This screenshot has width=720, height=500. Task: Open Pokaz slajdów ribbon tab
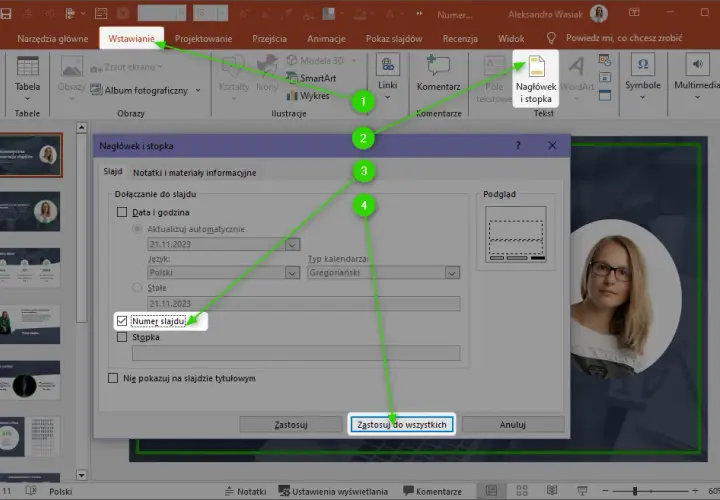point(394,39)
